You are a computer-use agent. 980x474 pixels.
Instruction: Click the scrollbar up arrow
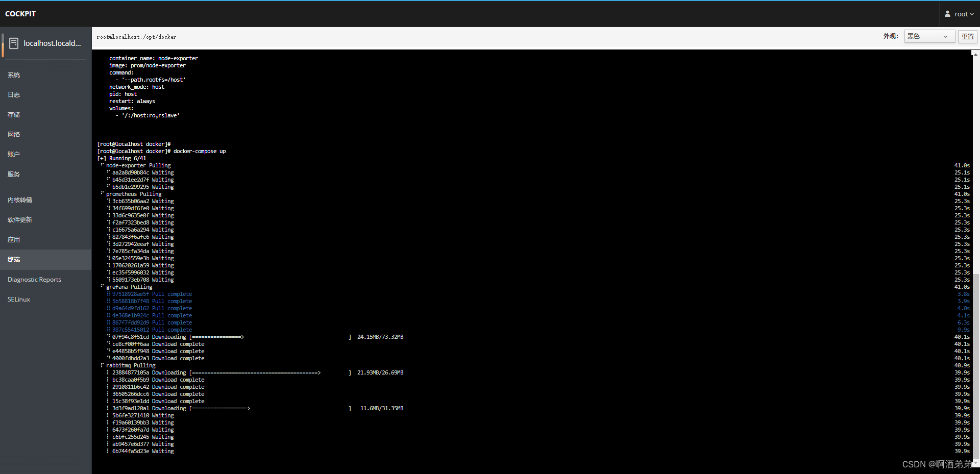(975, 54)
